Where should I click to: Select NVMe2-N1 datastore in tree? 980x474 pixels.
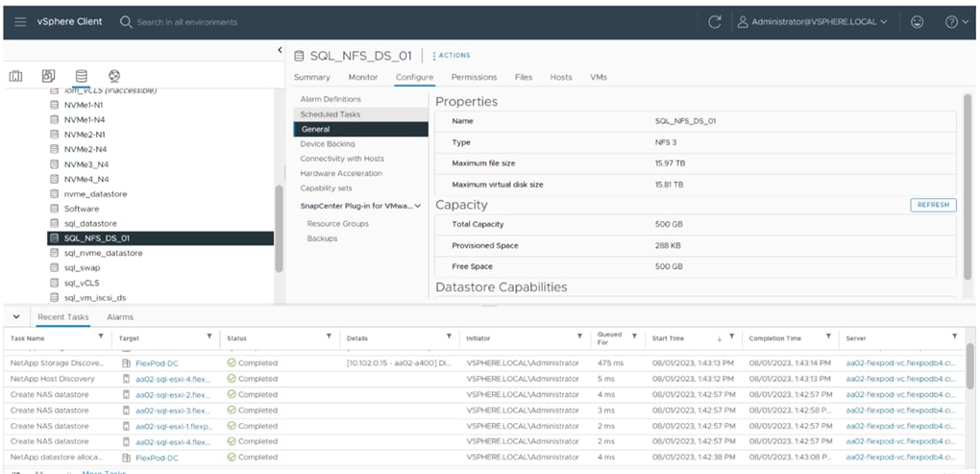(85, 135)
